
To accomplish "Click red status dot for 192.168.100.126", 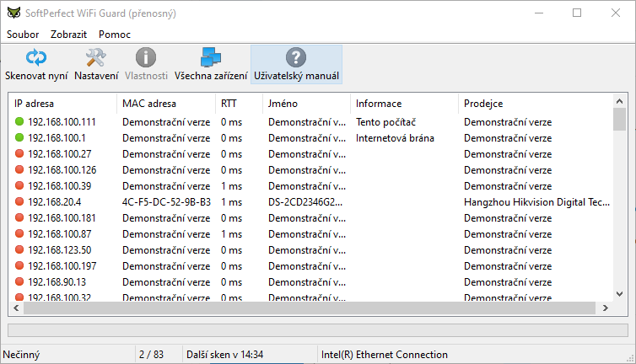I will 19,170.
